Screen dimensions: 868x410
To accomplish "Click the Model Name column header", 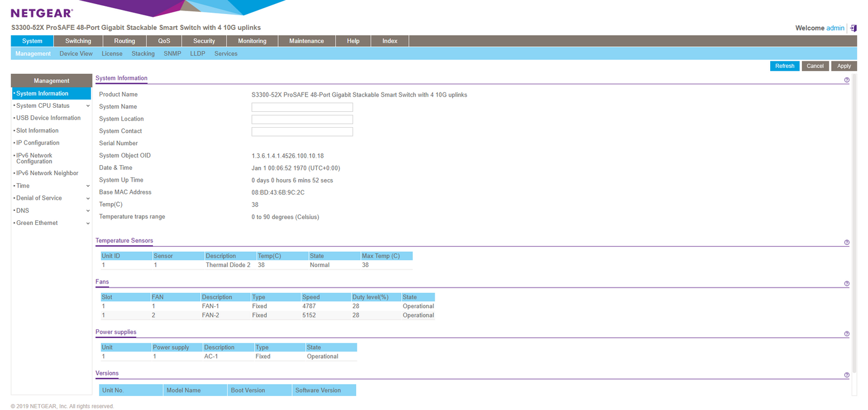I will [x=195, y=390].
